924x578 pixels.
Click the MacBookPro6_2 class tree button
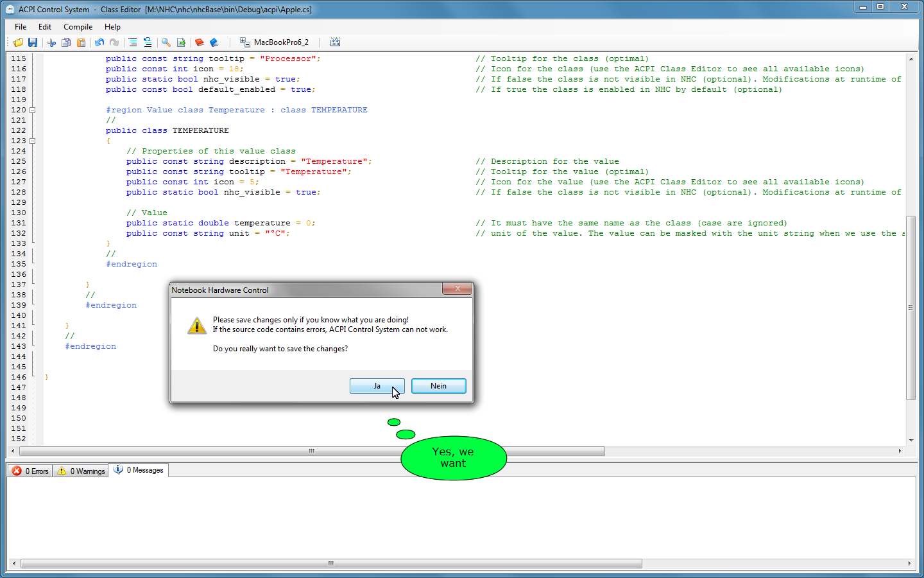pyautogui.click(x=274, y=42)
